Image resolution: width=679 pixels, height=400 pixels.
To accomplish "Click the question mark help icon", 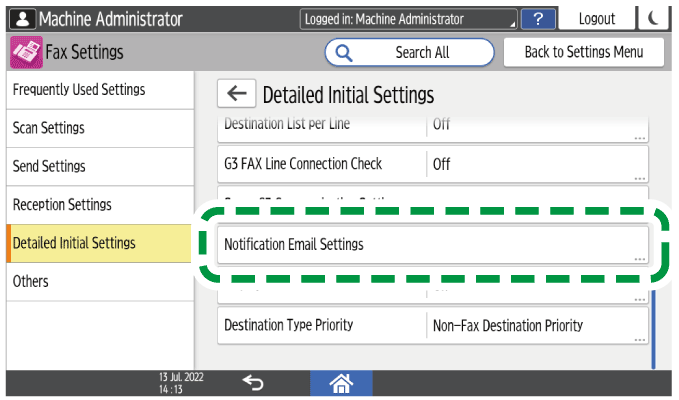I will pos(539,19).
